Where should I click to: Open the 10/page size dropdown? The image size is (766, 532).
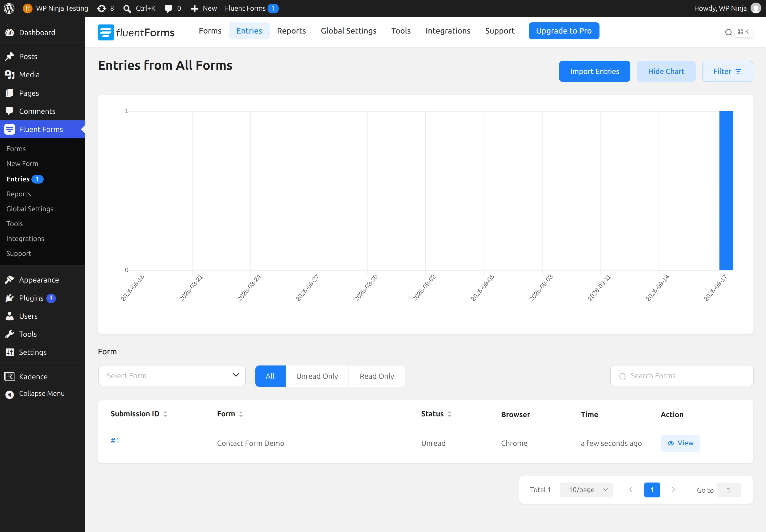click(x=586, y=490)
